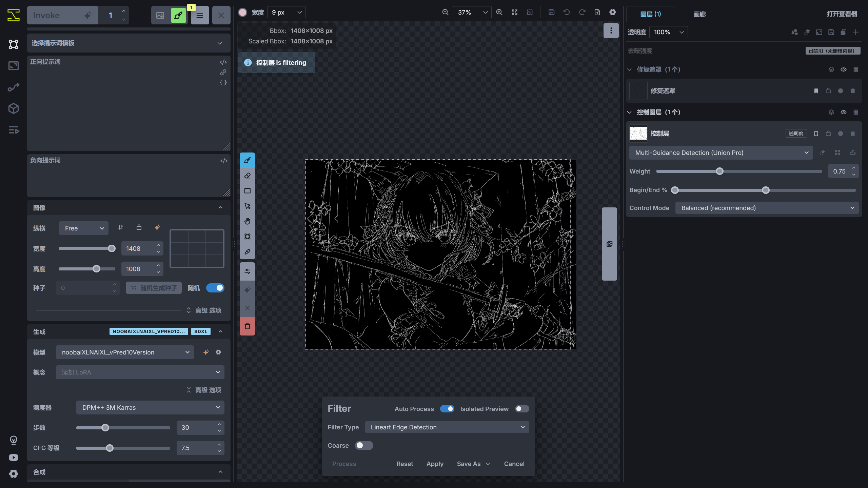Undo the last canvas action
Image resolution: width=868 pixels, height=488 pixels.
pos(566,12)
